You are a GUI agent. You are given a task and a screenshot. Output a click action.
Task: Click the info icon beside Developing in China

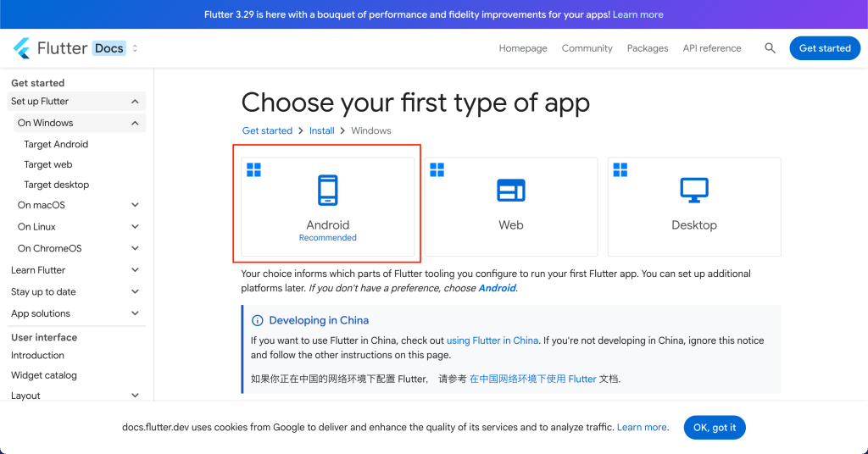(258, 321)
